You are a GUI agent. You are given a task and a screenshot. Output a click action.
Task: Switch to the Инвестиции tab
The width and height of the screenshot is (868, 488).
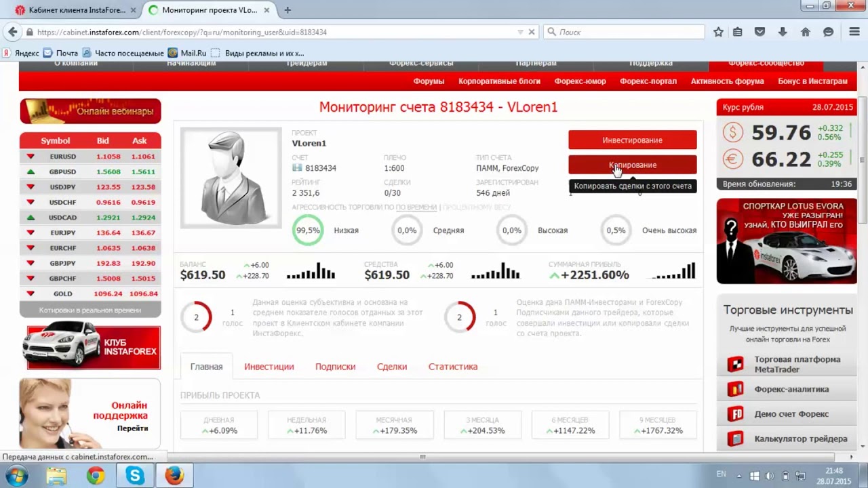269,367
